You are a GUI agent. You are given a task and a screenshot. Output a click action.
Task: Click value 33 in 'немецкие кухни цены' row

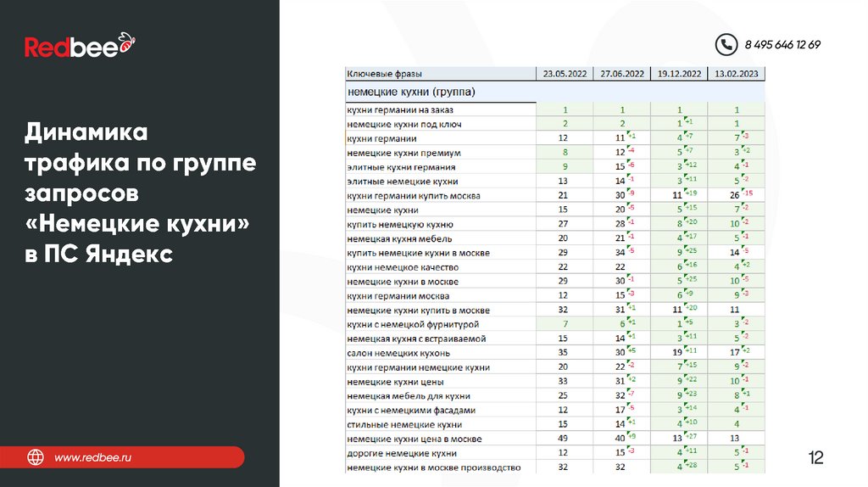click(563, 381)
